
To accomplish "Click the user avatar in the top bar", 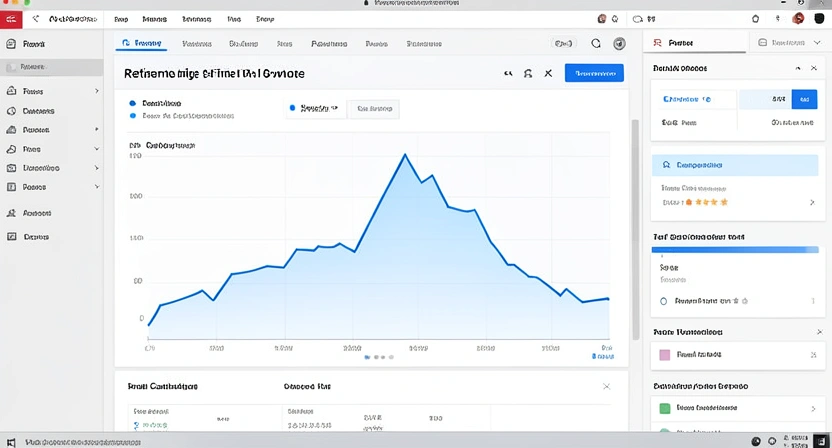I will [798, 18].
